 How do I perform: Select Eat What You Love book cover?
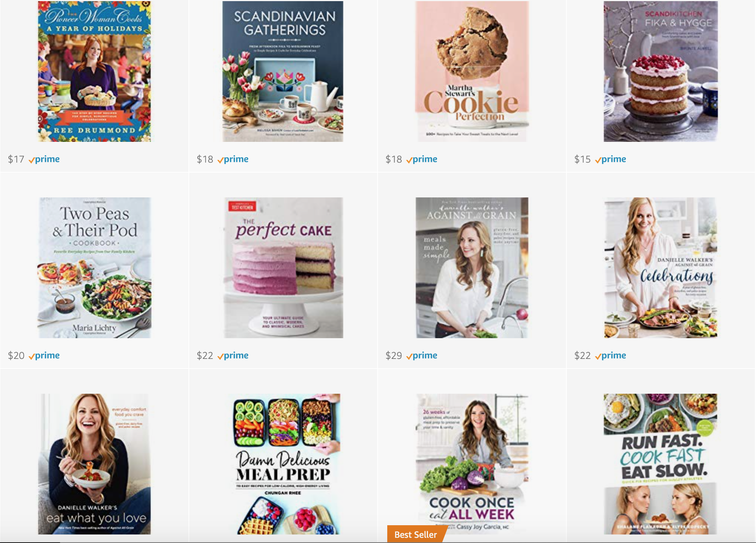(94, 464)
